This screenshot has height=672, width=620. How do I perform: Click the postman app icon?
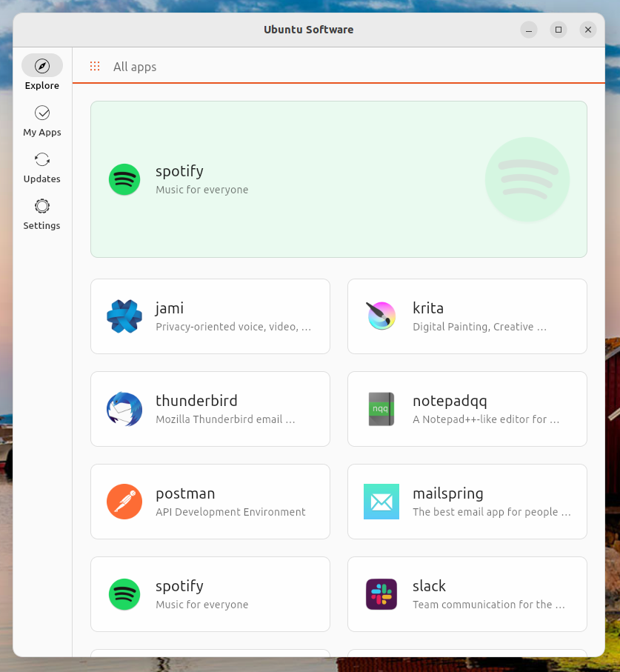[x=124, y=502]
